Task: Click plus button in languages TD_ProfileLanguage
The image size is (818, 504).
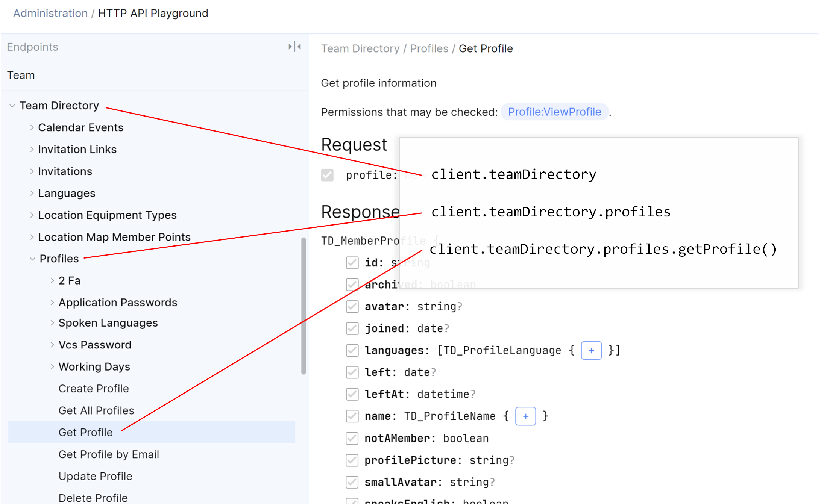Action: (591, 350)
